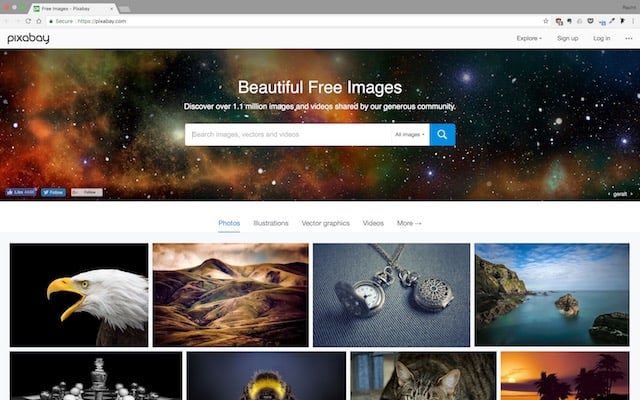
Task: Click the blue search magnifier button
Action: pos(442,134)
